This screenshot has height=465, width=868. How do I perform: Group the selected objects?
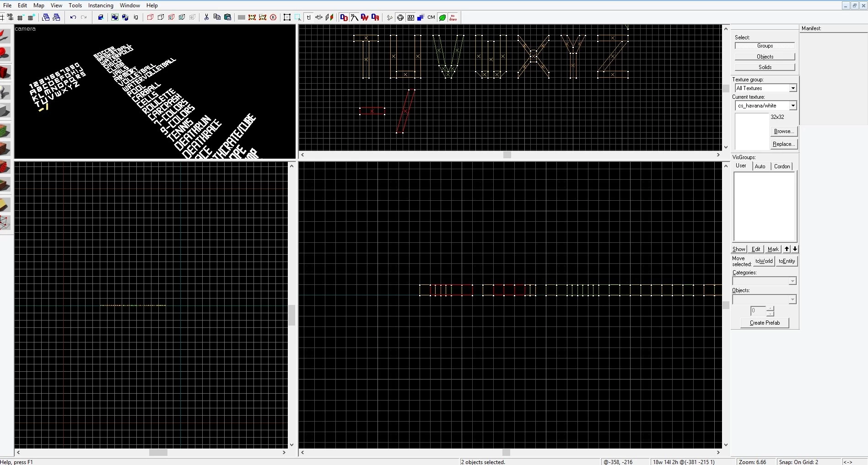pos(115,17)
